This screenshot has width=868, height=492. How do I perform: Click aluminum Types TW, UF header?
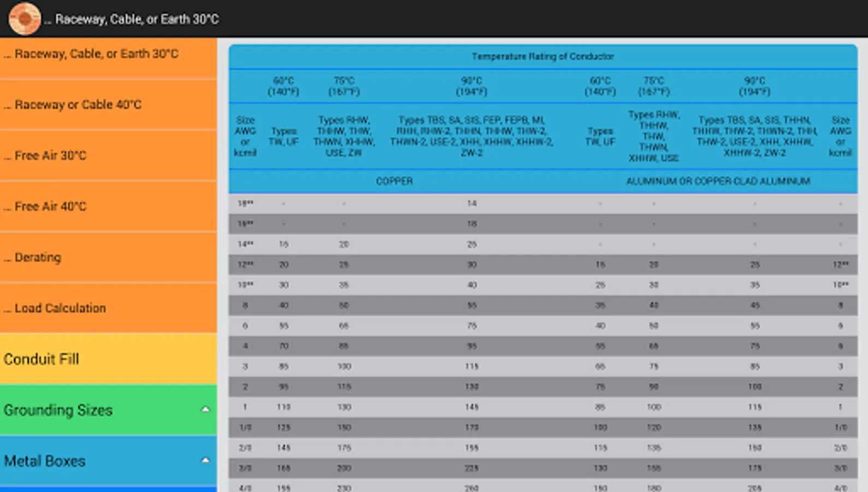click(x=600, y=136)
